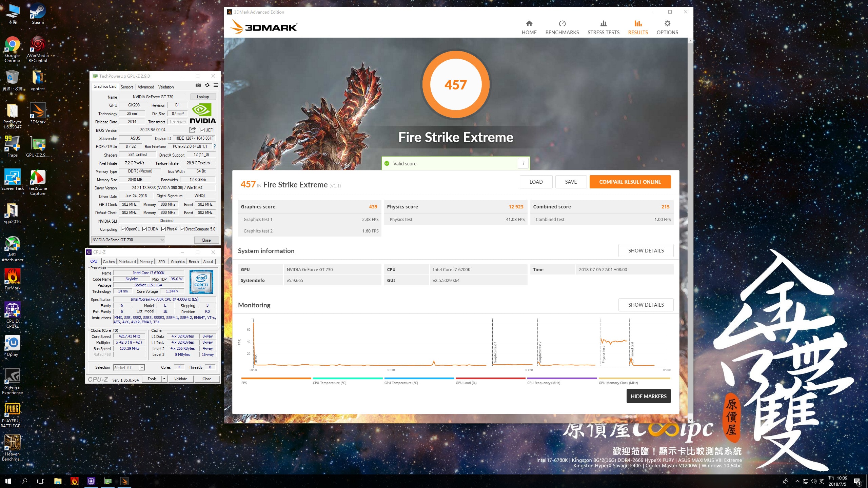Show System information details
The image size is (868, 488).
point(646,251)
